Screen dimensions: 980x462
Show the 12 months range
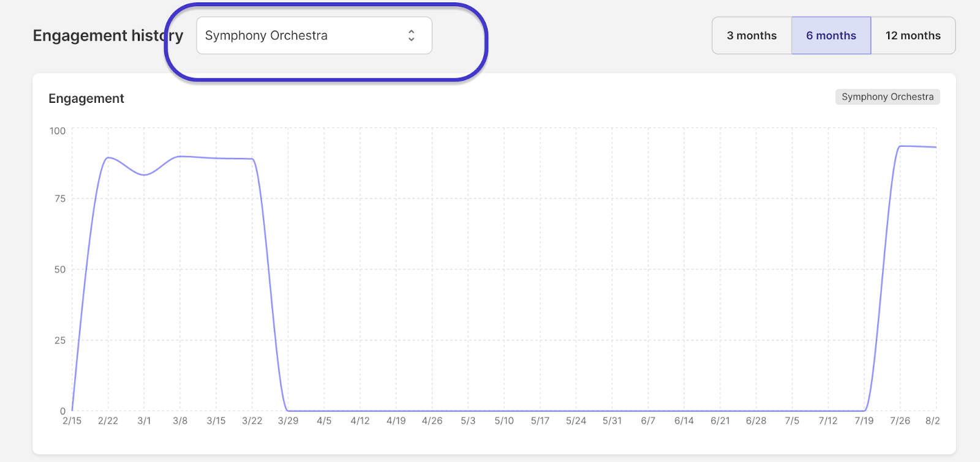coord(913,35)
